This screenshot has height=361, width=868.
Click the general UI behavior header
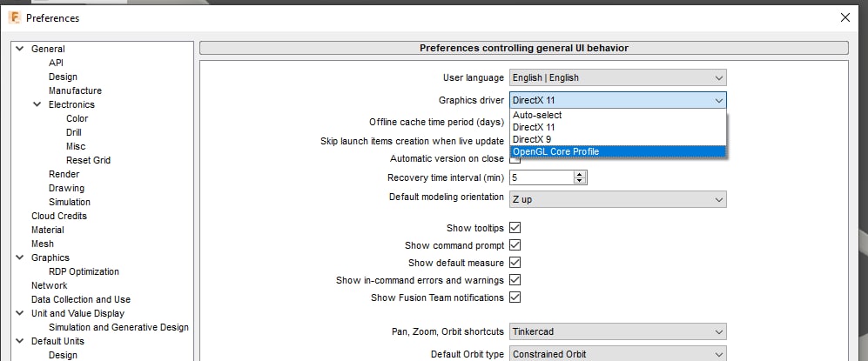(524, 48)
